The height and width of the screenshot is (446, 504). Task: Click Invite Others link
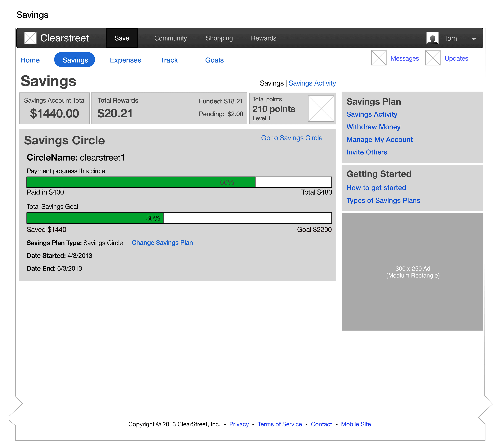367,152
